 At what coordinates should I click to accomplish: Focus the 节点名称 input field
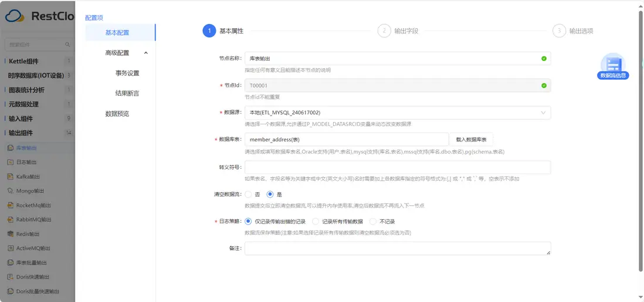(x=398, y=58)
